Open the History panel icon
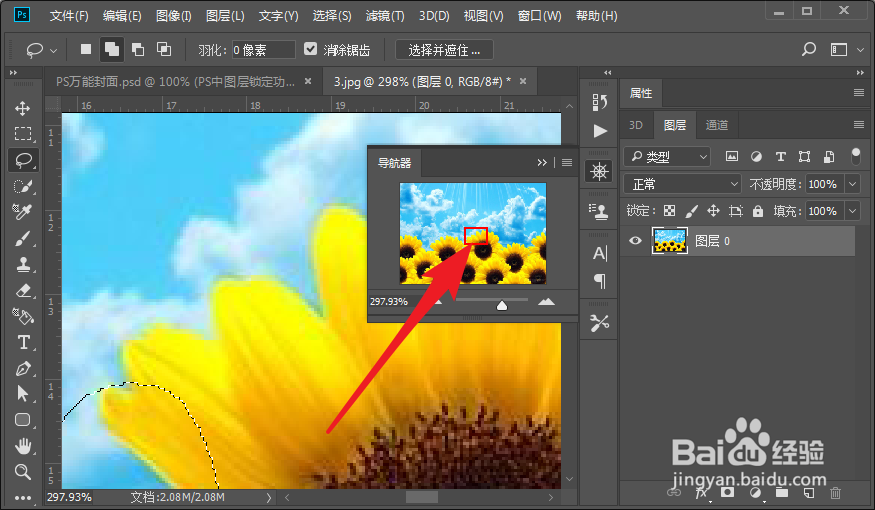The image size is (875, 510). tap(600, 102)
